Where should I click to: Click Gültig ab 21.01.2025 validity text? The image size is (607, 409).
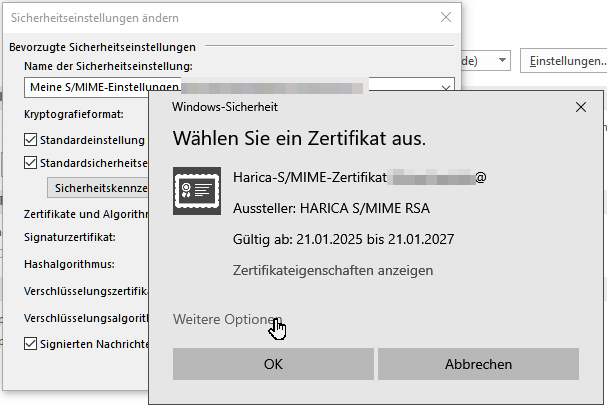click(343, 240)
